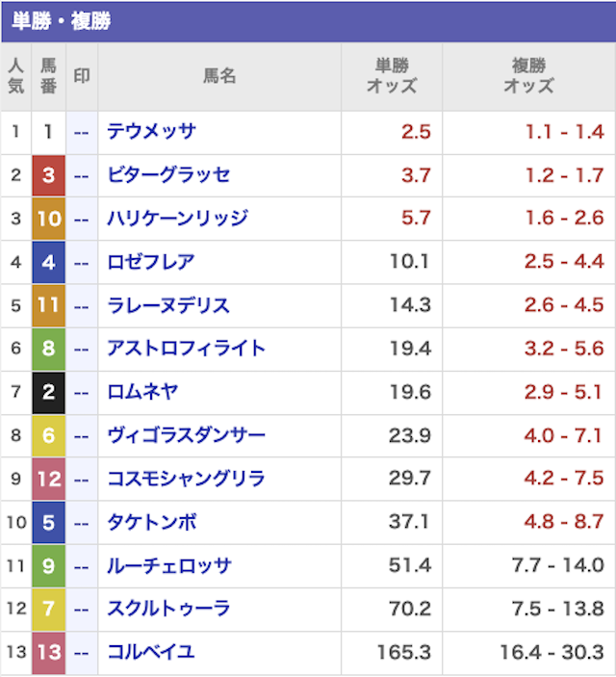
Task: Click the red number 3 post badge
Action: tap(49, 175)
